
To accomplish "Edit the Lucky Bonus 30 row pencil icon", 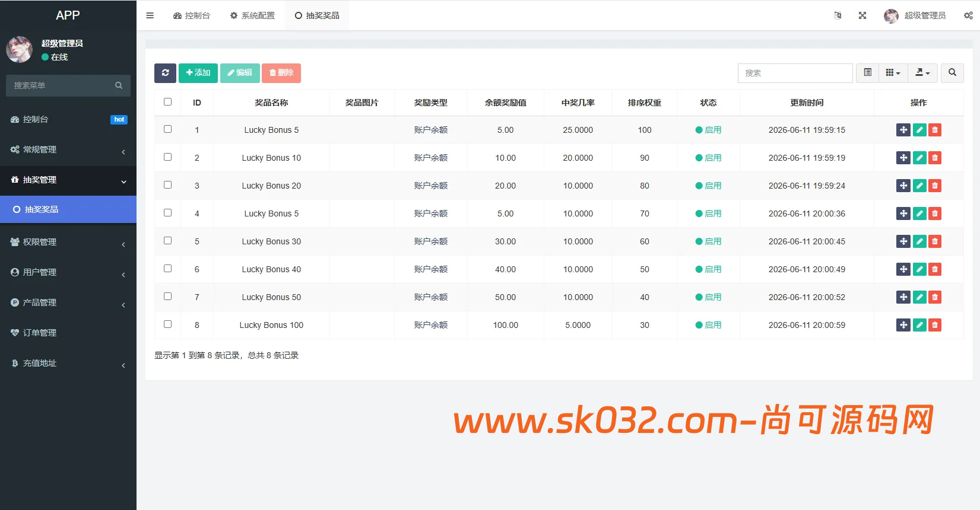I will 919,241.
